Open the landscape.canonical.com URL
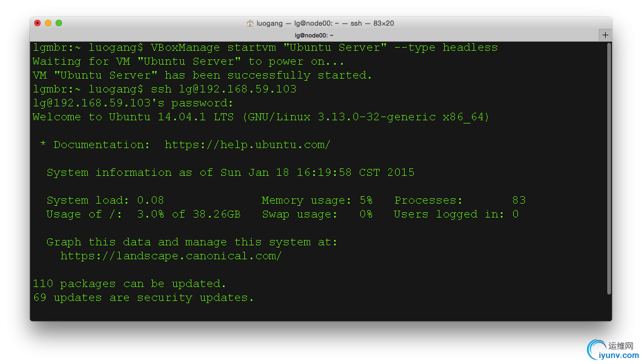Image resolution: width=642 pixels, height=364 pixels. (x=171, y=256)
